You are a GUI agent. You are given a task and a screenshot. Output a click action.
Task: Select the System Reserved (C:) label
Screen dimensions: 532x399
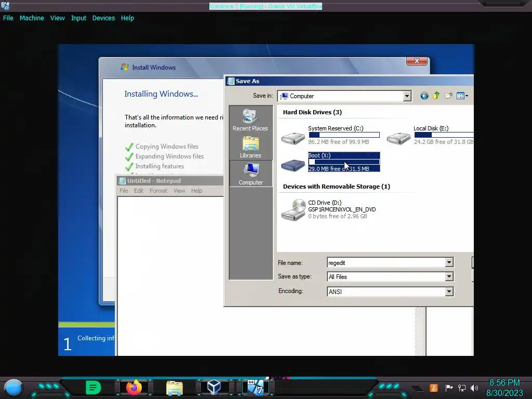pos(336,128)
